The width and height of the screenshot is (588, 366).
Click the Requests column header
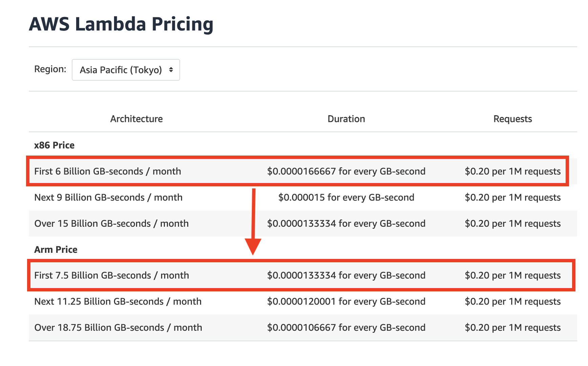pos(513,119)
